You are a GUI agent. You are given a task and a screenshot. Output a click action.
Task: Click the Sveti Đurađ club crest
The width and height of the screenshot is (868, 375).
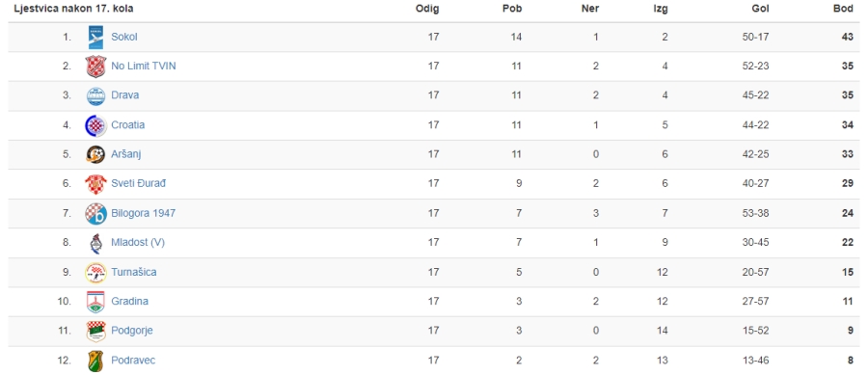(x=95, y=184)
